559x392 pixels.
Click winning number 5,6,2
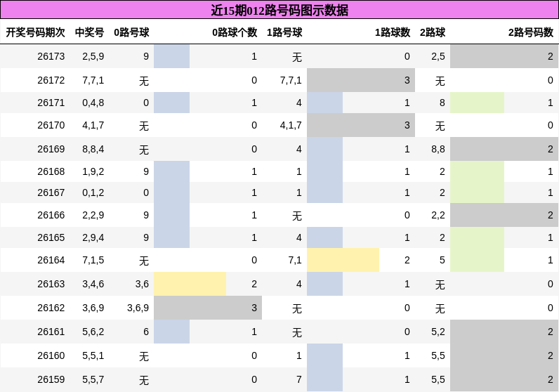pyautogui.click(x=93, y=332)
